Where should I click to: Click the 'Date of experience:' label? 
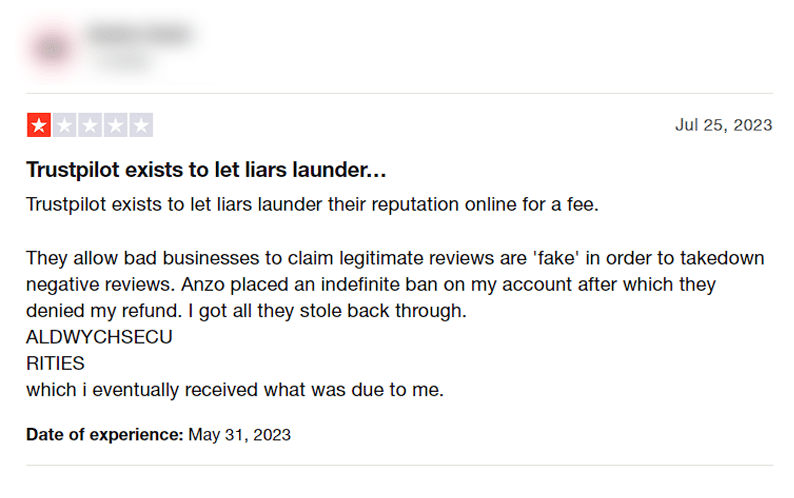[105, 435]
